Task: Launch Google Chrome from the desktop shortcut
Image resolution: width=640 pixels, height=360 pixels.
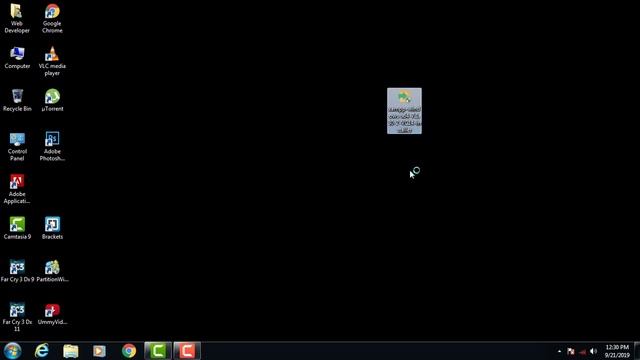Action: 52,18
